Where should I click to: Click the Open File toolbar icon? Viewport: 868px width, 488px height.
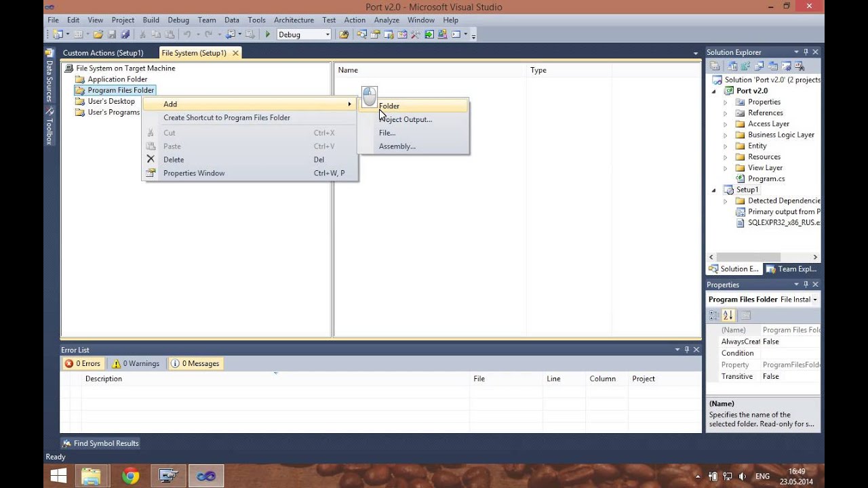click(x=98, y=34)
